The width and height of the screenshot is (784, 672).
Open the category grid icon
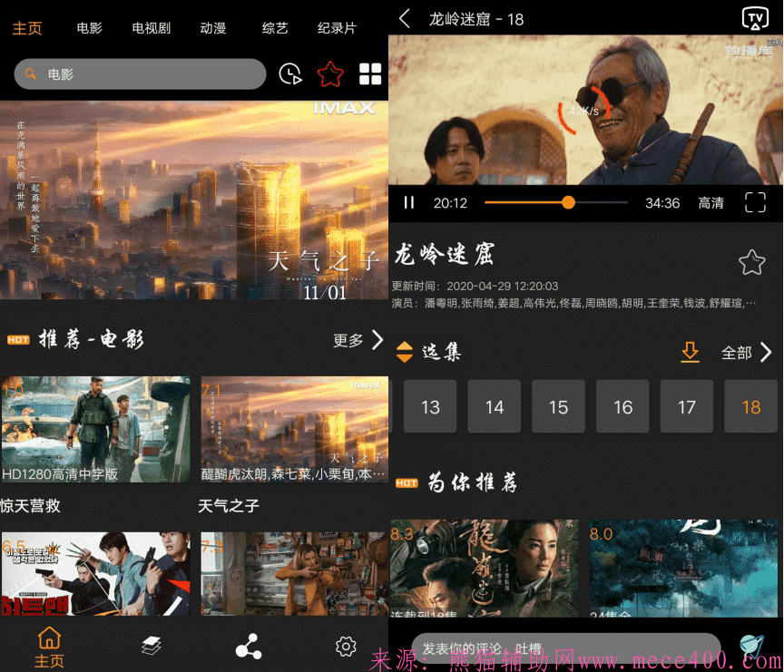(370, 74)
